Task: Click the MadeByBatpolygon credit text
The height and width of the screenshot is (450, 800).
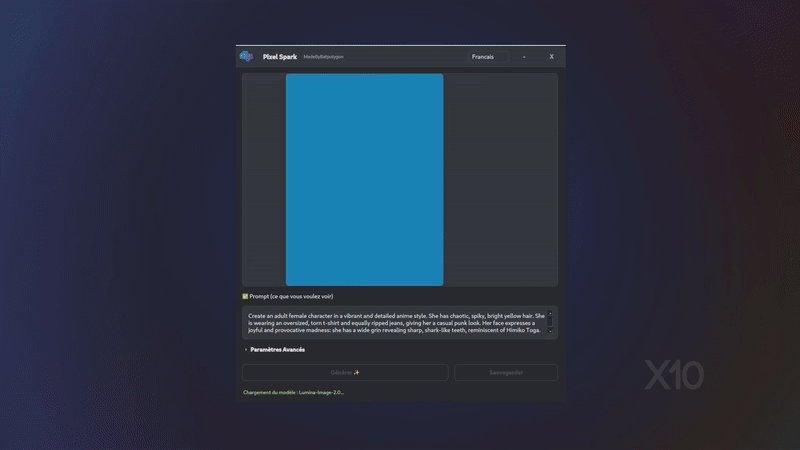Action: coord(323,57)
